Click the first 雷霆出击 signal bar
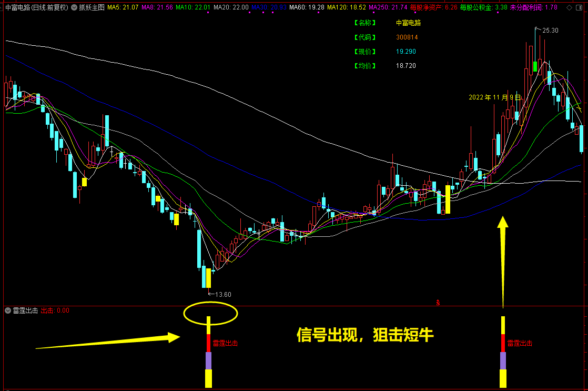Image resolution: width=588 pixels, height=391 pixels. pyautogui.click(x=208, y=352)
